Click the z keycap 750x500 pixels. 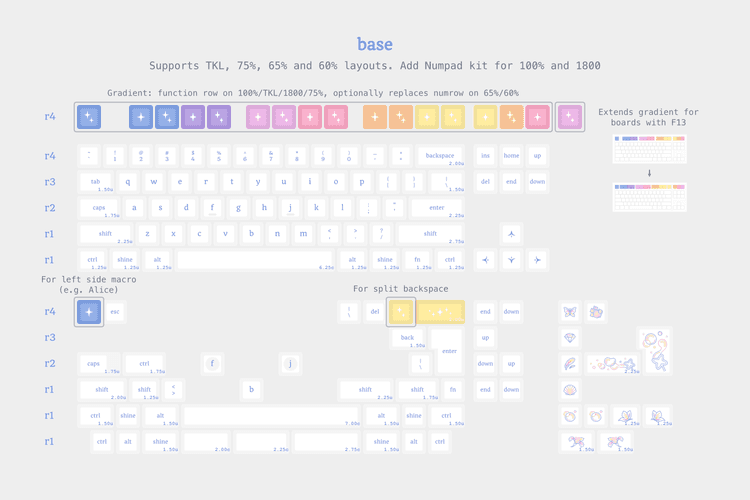[x=147, y=234]
